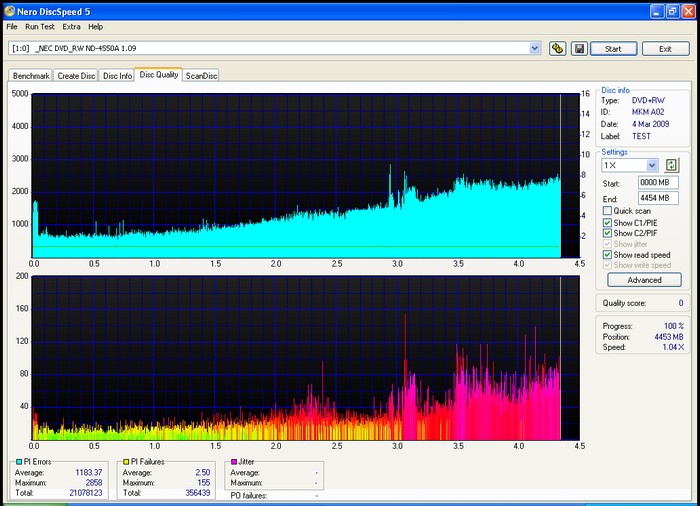Uncheck Show C1/PIE option

[x=607, y=222]
